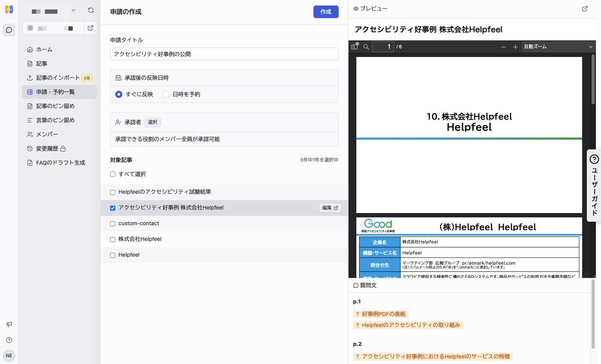The height and width of the screenshot is (364, 601).
Task: Open the announcements megaphone icon
Action: 9,324
